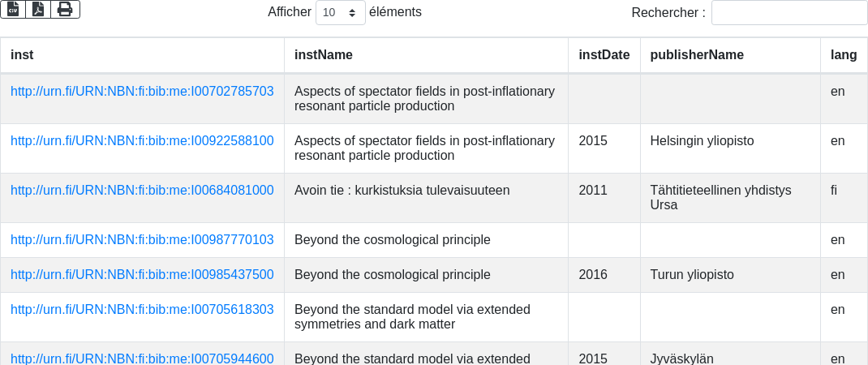
Task: Sort by the instName column header
Action: [x=323, y=55]
